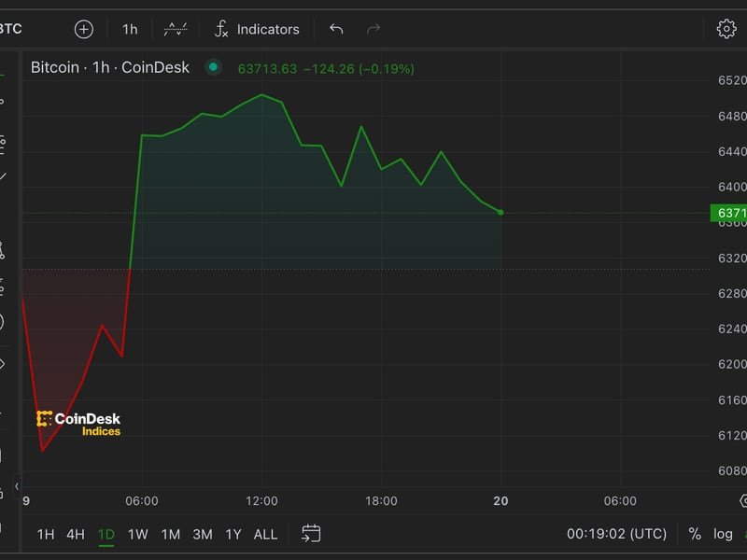Open the UTC timezone menu
Screen dimensions: 747x560
coord(616,534)
